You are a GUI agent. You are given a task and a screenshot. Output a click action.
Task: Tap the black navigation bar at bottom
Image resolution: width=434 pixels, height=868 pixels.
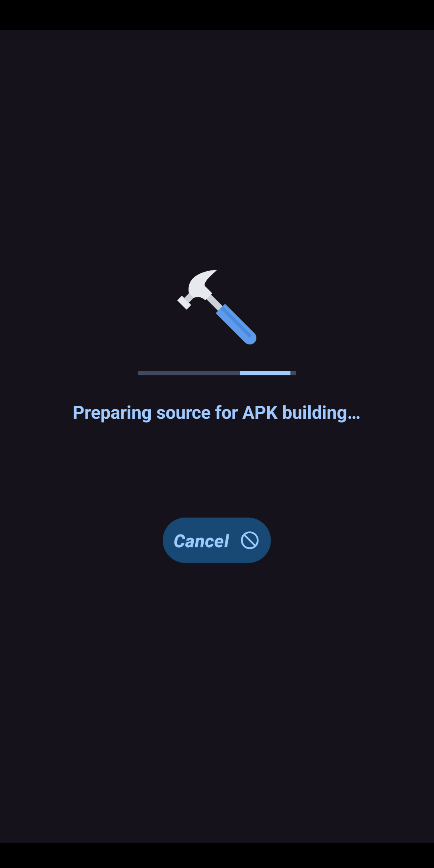pyautogui.click(x=217, y=855)
